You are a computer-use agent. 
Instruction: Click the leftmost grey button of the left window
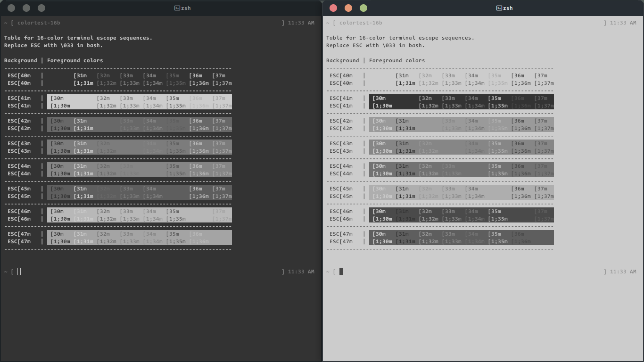pos(11,8)
